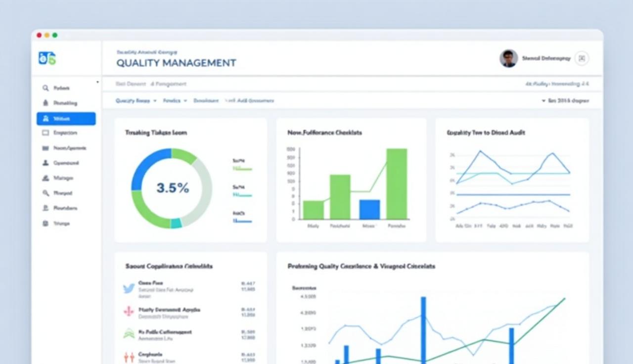This screenshot has height=364, width=633.
Task: Select the search icon in the sidebar
Action: [45, 88]
